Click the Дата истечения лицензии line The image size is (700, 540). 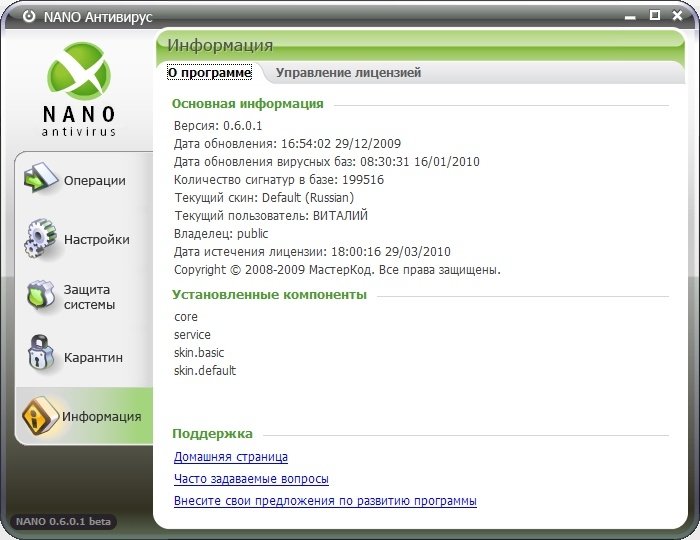312,251
